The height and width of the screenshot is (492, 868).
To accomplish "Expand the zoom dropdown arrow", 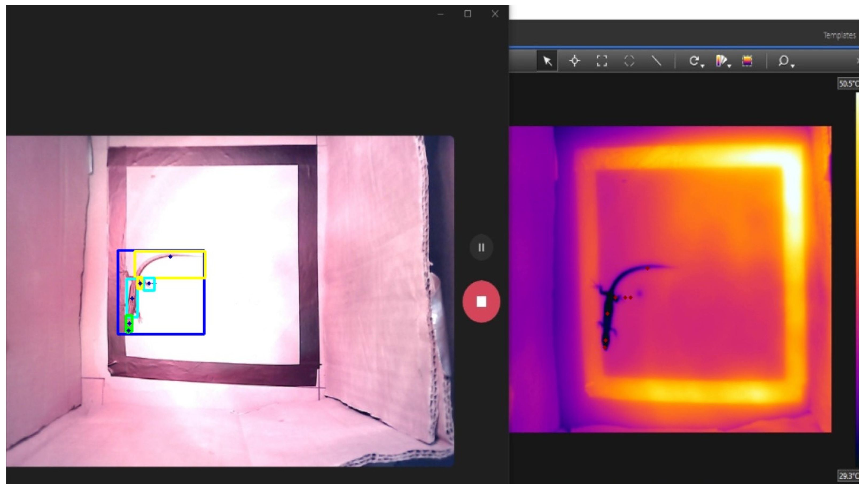I will [x=793, y=66].
